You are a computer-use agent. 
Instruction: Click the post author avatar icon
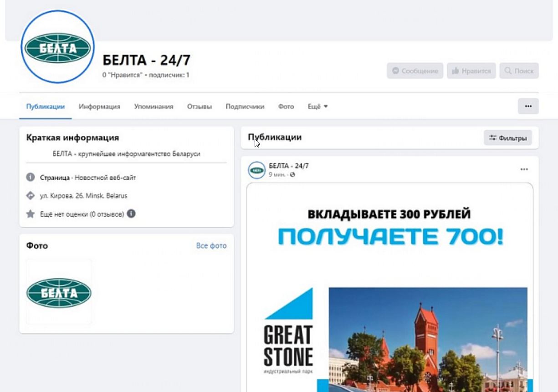click(257, 170)
